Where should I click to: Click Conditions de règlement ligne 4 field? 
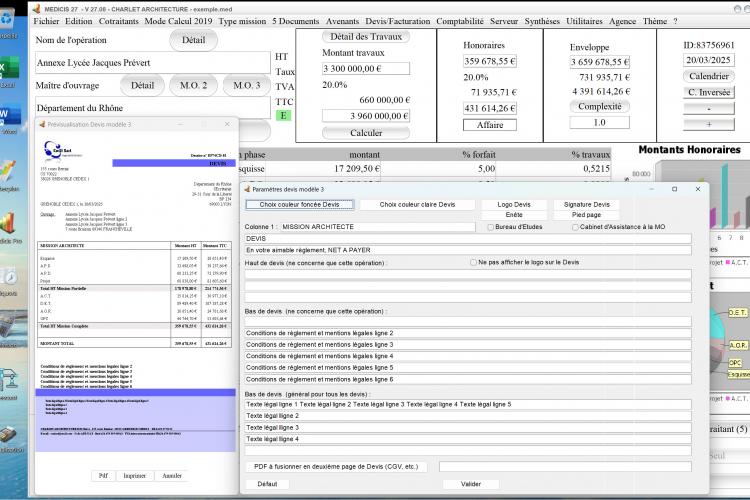click(468, 356)
